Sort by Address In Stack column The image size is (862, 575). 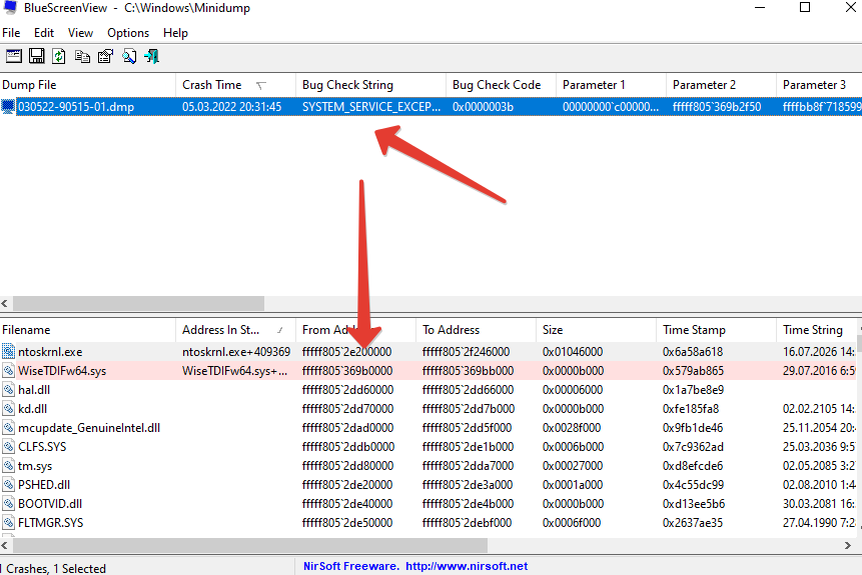point(235,330)
